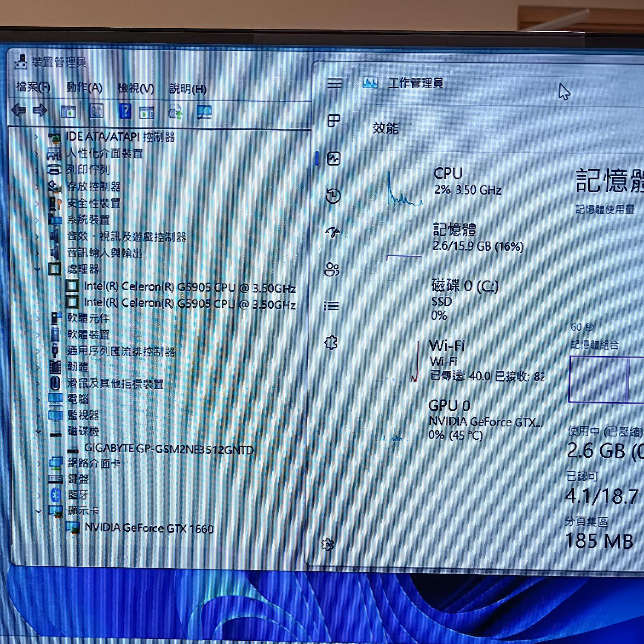Click the 工作管理員 title bar icon
The width and height of the screenshot is (644, 644).
point(370,83)
